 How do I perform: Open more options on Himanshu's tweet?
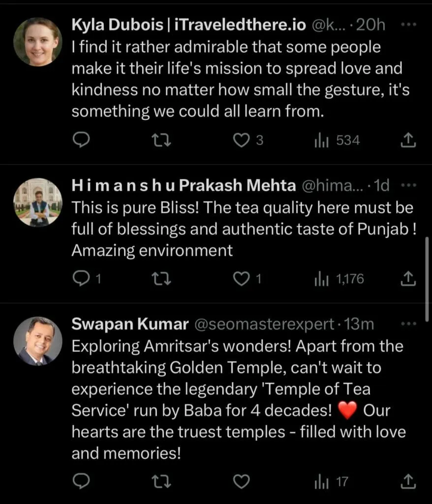click(x=408, y=186)
